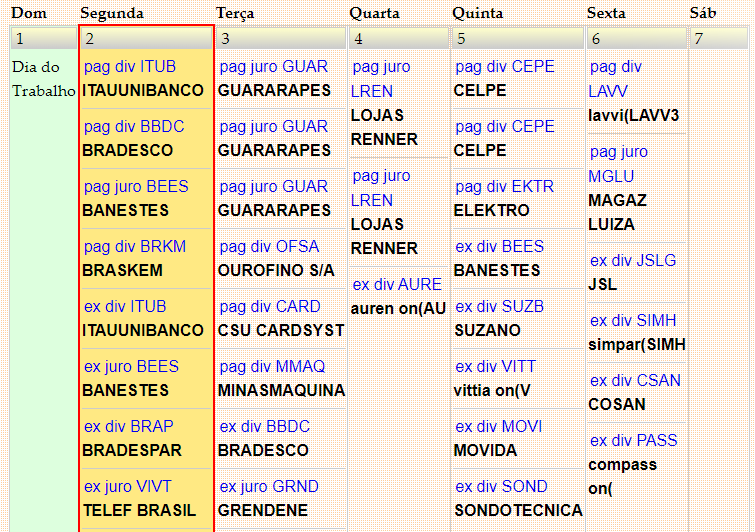
Task: Open 'ex div MOVI' link
Action: (498, 427)
